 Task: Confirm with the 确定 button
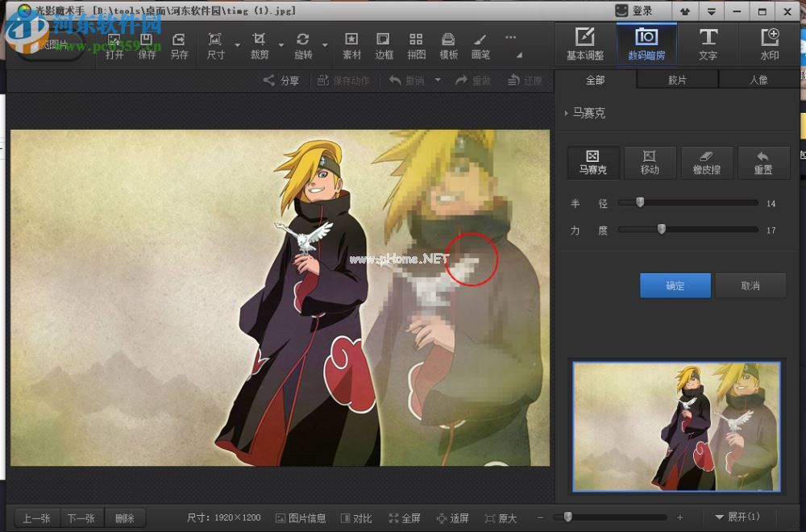click(x=675, y=285)
